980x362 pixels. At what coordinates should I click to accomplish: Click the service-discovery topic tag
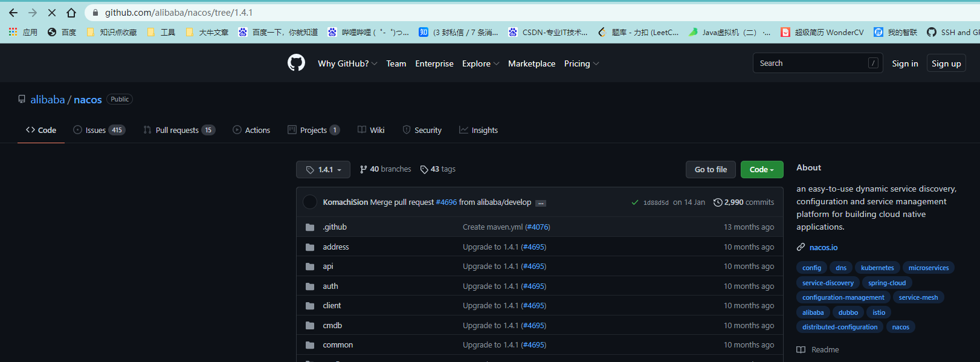tap(828, 283)
